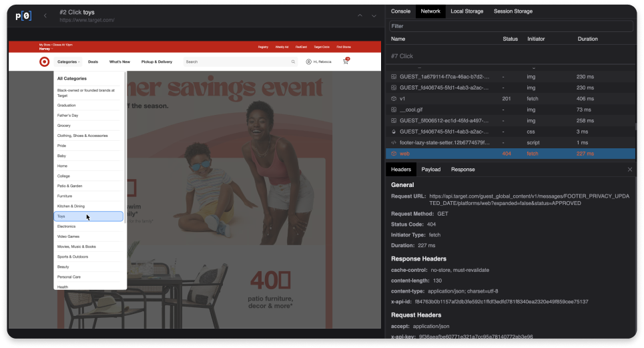The height and width of the screenshot is (348, 644).
Task: Open Pickup & Delivery link
Action: coord(157,61)
